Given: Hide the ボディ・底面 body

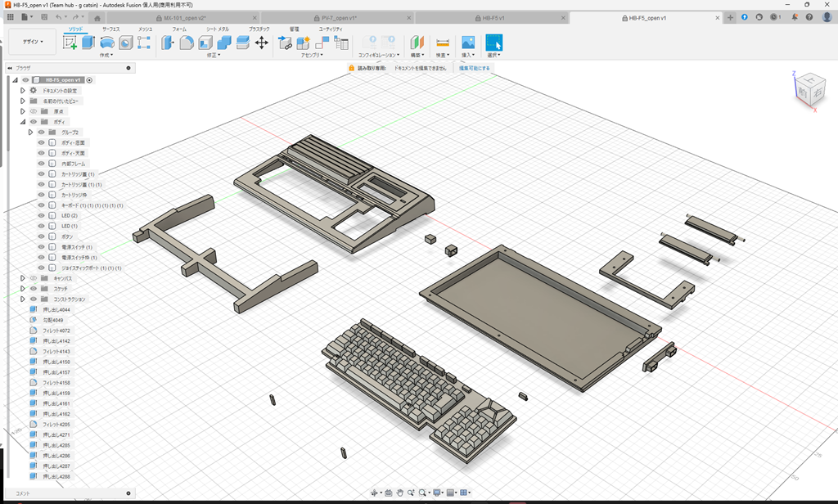Looking at the screenshot, I should (x=41, y=142).
